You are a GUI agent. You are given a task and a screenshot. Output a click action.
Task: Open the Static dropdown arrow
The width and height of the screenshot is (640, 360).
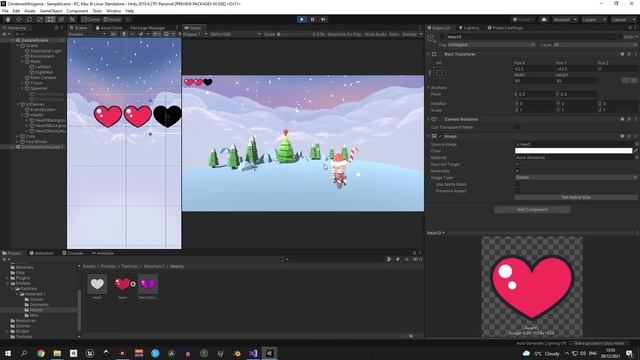(636, 37)
